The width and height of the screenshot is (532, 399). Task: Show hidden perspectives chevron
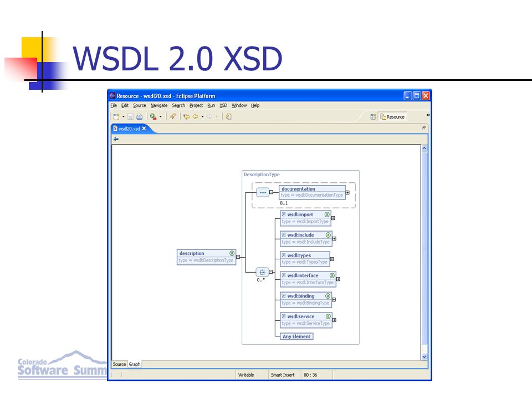(x=428, y=115)
